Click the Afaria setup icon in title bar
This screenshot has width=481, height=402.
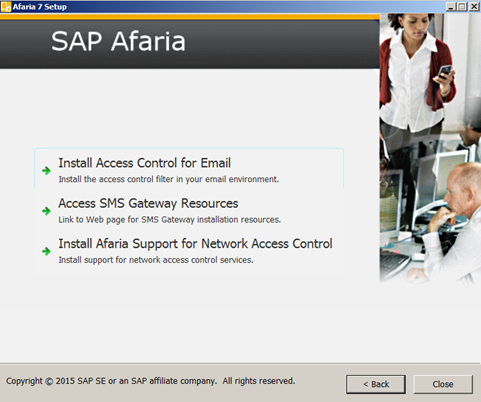click(x=6, y=7)
